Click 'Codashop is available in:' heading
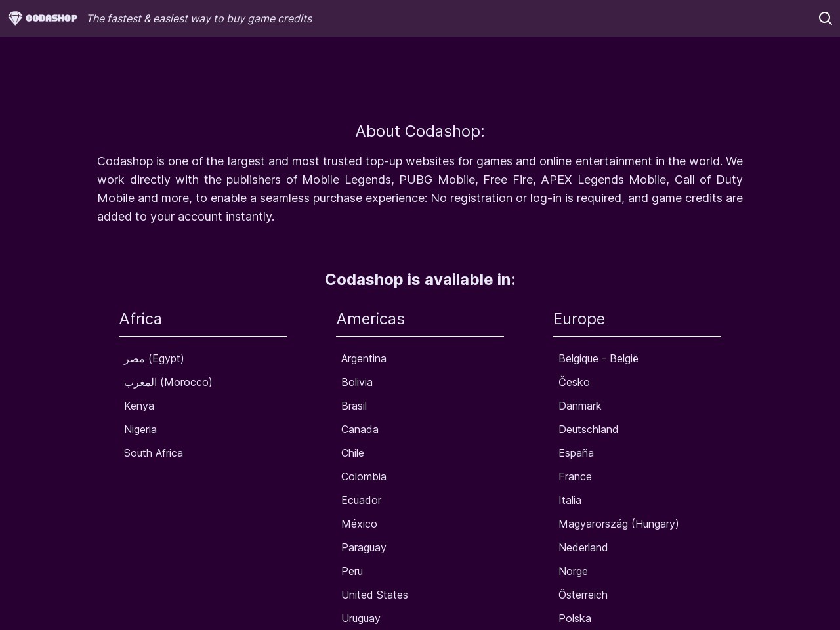This screenshot has width=840, height=630. [420, 280]
